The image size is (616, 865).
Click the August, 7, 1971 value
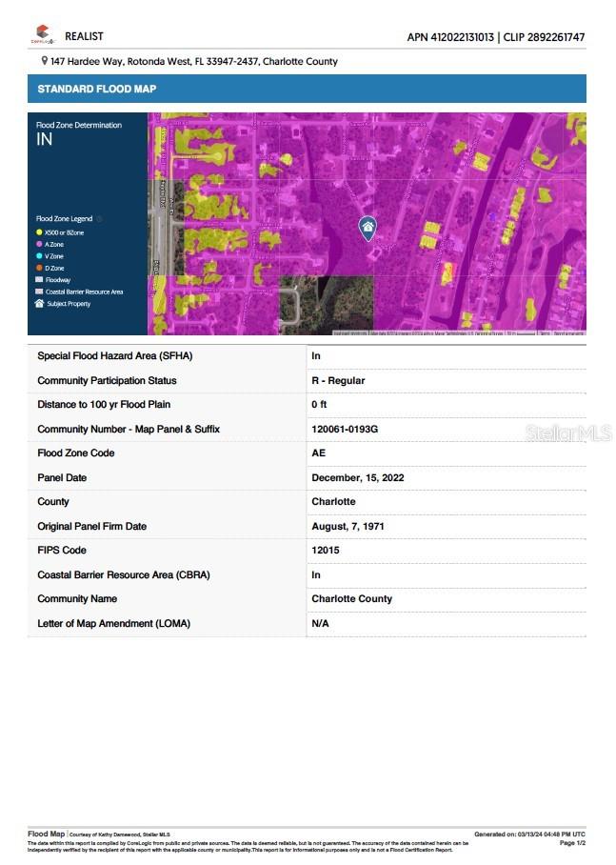pos(348,526)
